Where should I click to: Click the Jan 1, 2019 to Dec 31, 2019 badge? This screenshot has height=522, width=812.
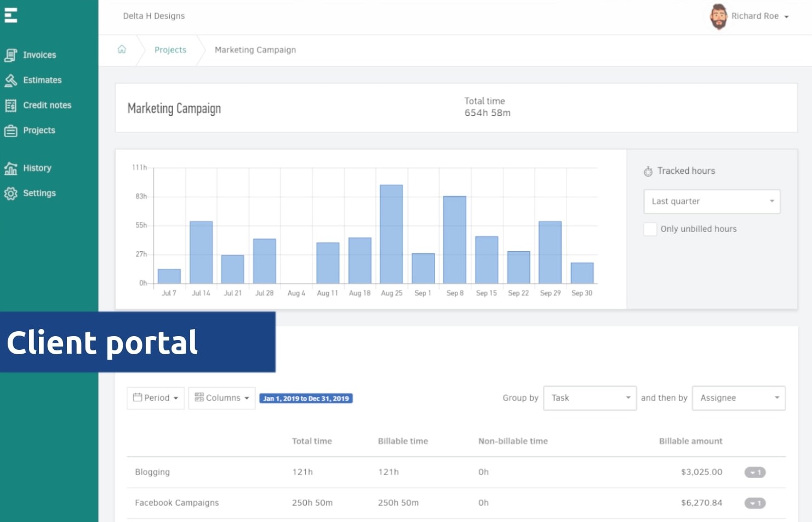tap(306, 399)
